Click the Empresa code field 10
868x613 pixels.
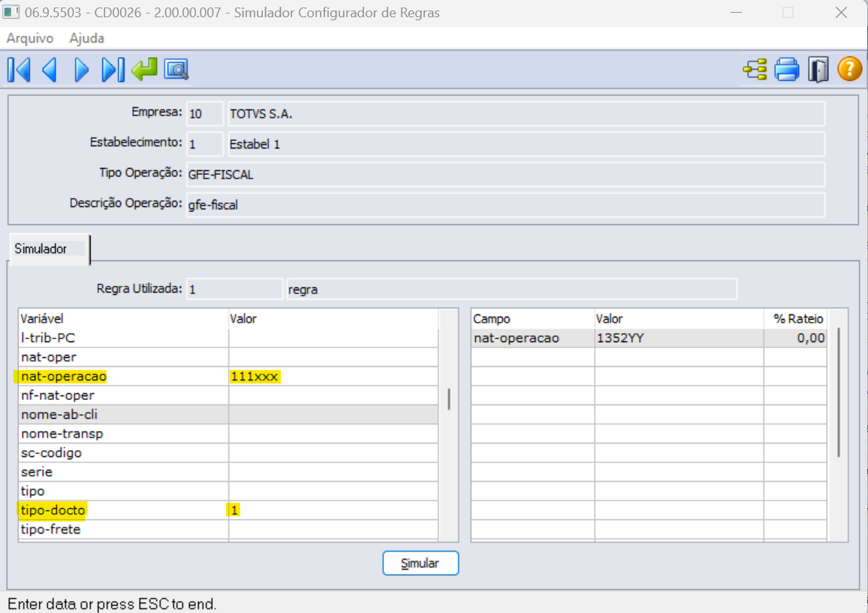(x=205, y=114)
